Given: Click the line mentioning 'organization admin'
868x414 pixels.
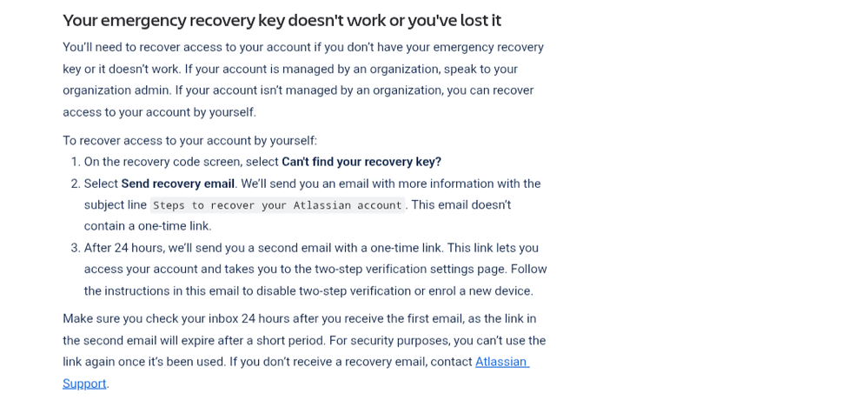Looking at the screenshot, I should 298,90.
